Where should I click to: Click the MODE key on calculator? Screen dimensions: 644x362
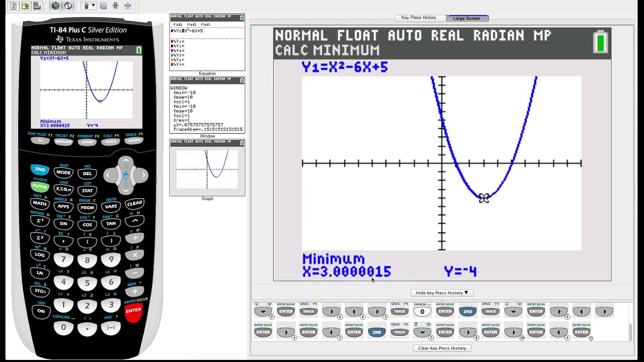click(63, 172)
